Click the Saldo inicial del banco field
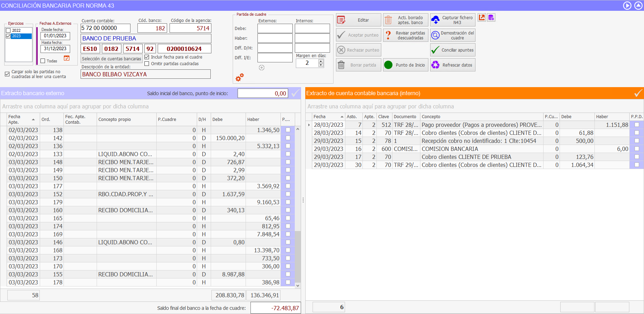The width and height of the screenshot is (644, 314). [x=262, y=93]
